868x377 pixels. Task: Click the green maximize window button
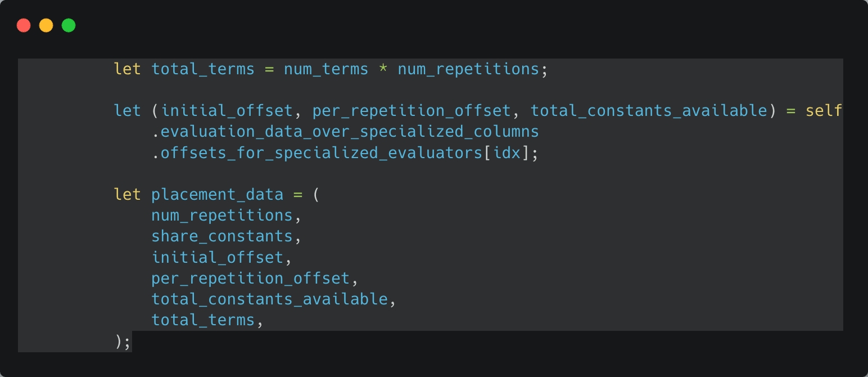click(69, 25)
